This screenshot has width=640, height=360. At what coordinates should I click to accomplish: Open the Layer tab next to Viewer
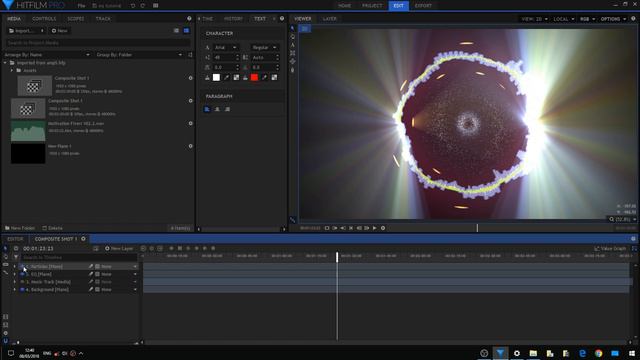point(330,19)
